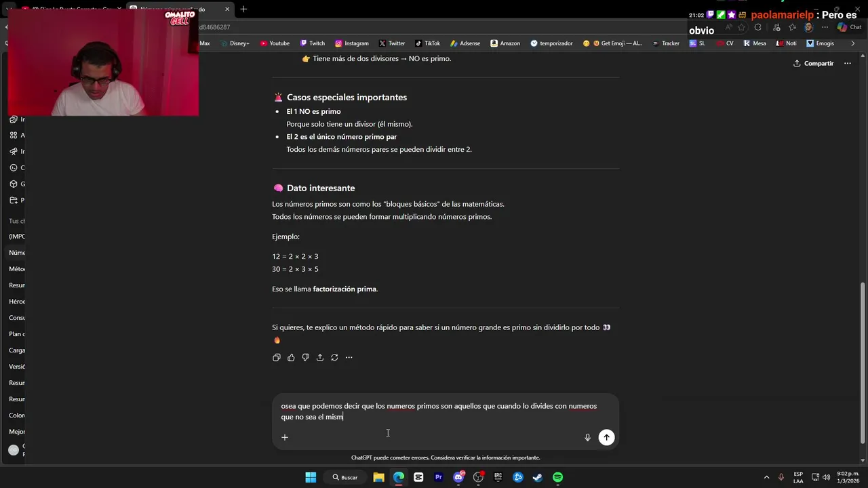The width and height of the screenshot is (868, 488).
Task: Open the ESP LAA language switcher
Action: click(798, 477)
